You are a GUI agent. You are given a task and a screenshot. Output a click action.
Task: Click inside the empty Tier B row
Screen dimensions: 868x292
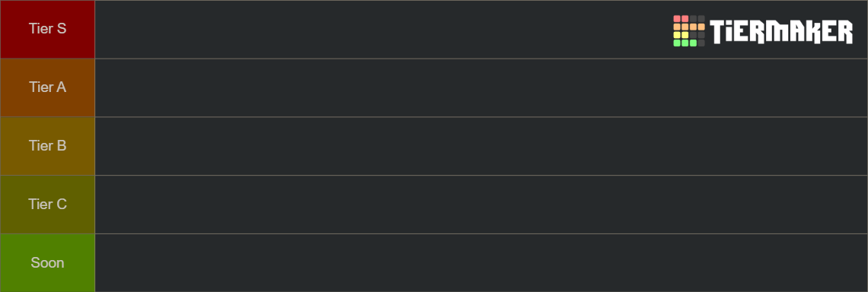click(x=481, y=146)
